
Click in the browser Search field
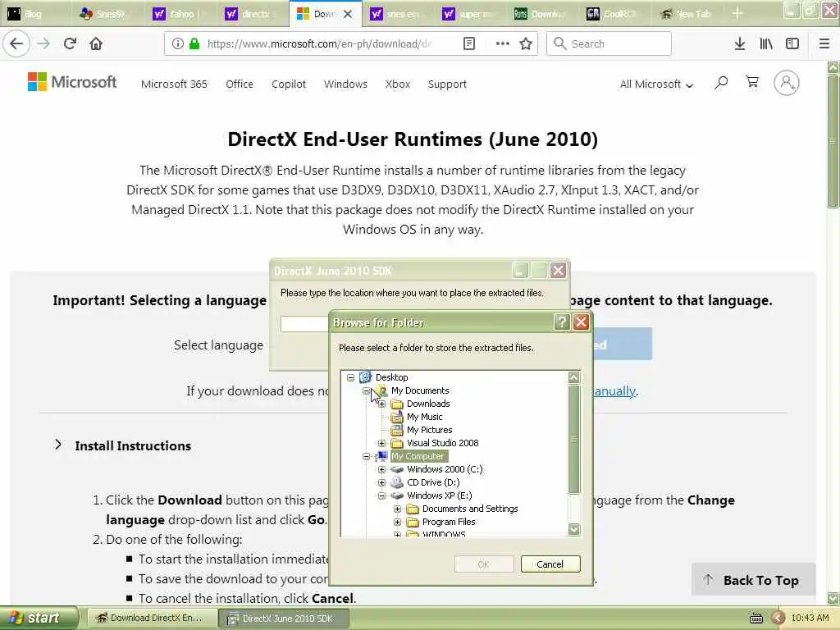point(609,43)
